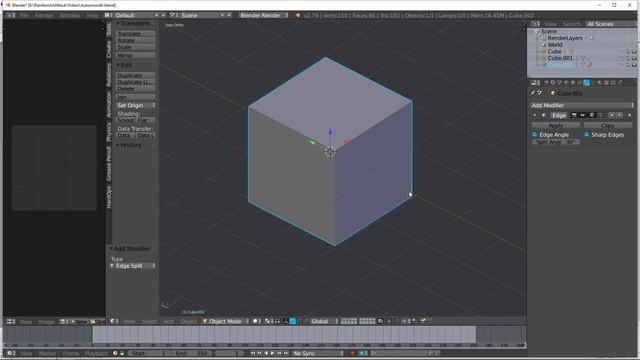Screen dimensions: 640x360
Task: Click the 3D view editor type icon
Action: tap(114, 322)
